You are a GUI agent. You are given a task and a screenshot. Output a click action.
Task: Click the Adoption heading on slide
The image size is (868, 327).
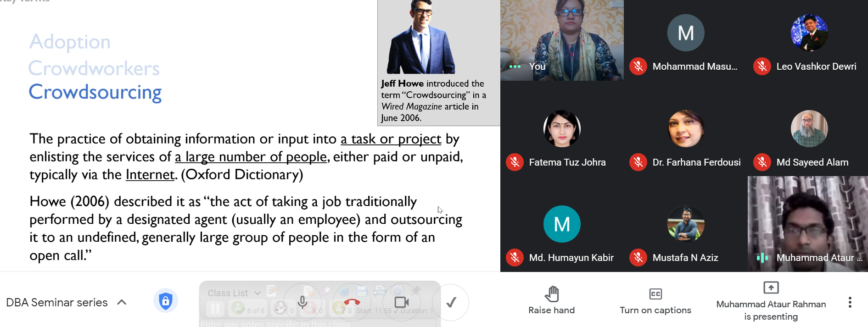click(x=70, y=42)
